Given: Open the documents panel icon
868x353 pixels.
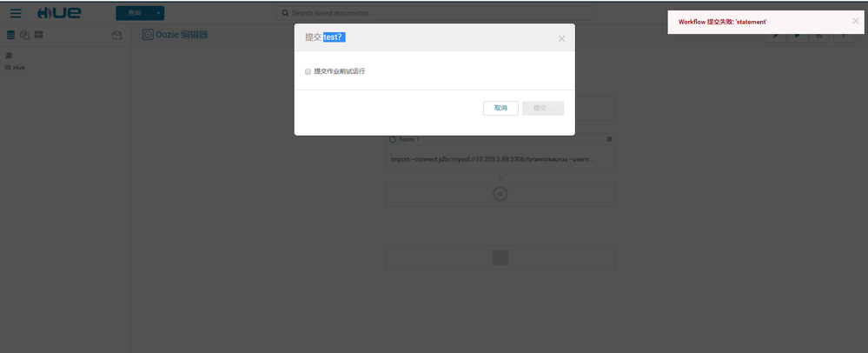Looking at the screenshot, I should [24, 35].
